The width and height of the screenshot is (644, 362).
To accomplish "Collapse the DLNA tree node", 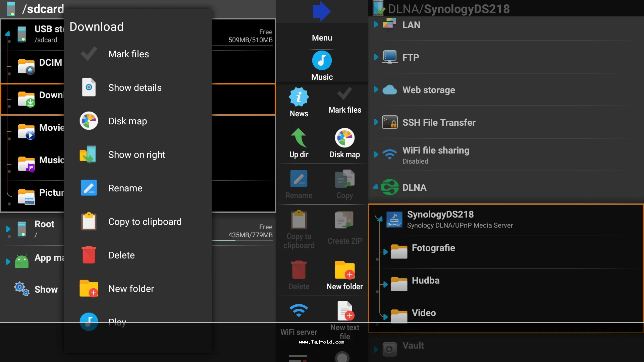I will pyautogui.click(x=375, y=187).
